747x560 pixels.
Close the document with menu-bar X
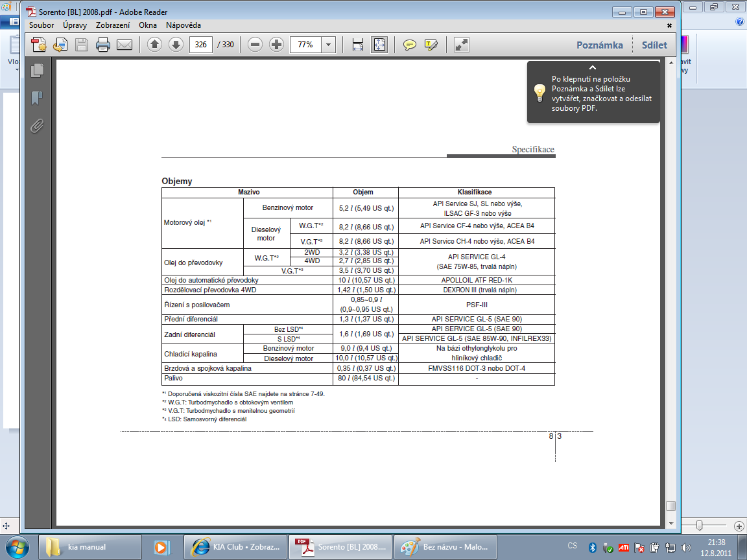(x=669, y=25)
